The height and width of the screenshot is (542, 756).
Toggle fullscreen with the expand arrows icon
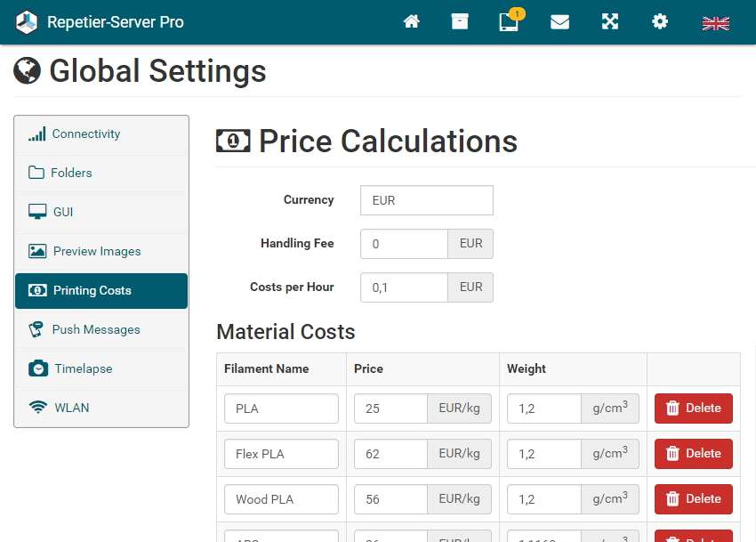(x=610, y=21)
